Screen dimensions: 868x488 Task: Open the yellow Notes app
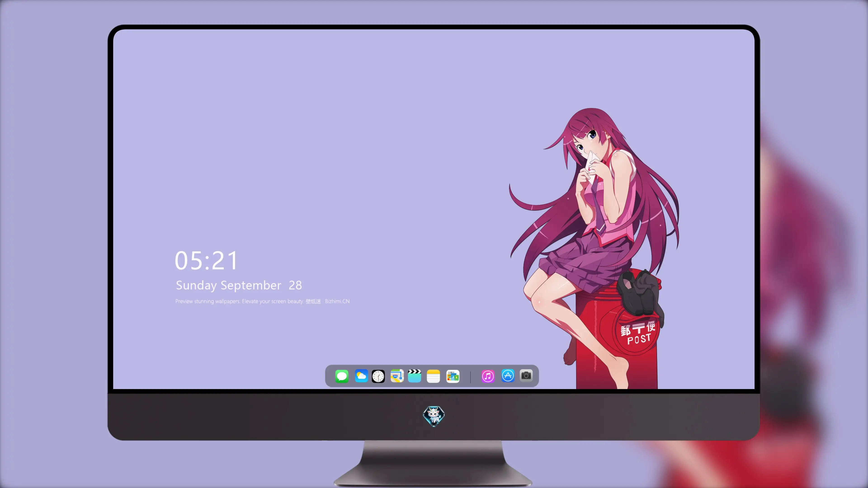pos(433,376)
